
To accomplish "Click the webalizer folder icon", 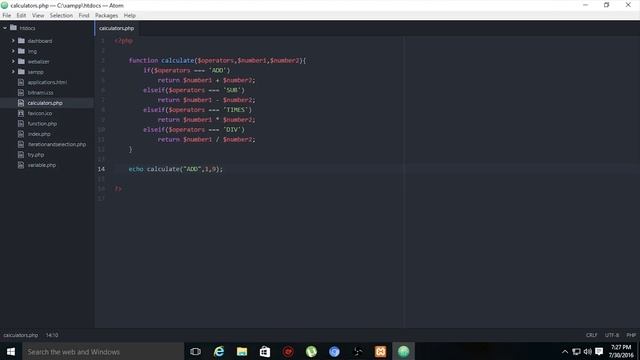I will coord(22,61).
